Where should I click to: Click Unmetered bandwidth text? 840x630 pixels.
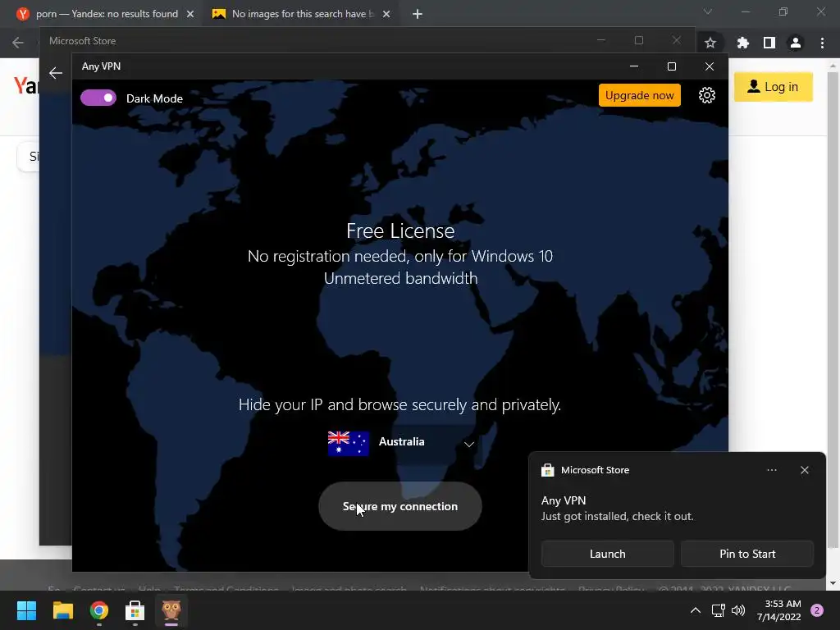(x=400, y=278)
